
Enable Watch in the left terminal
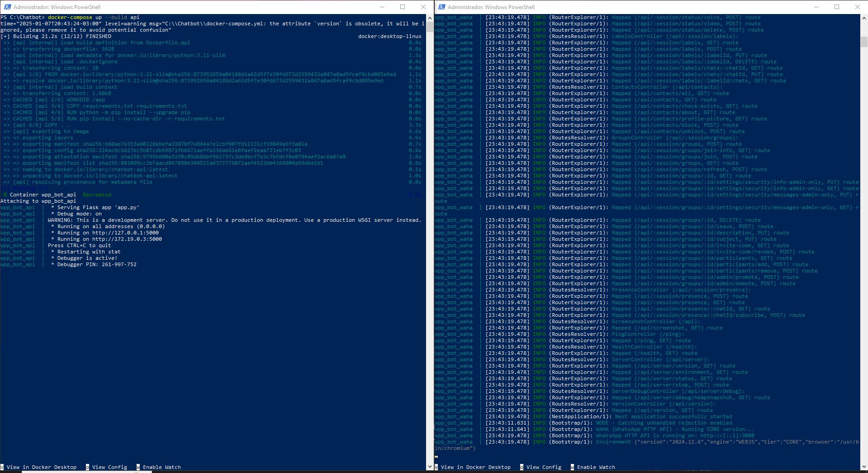pos(161,467)
